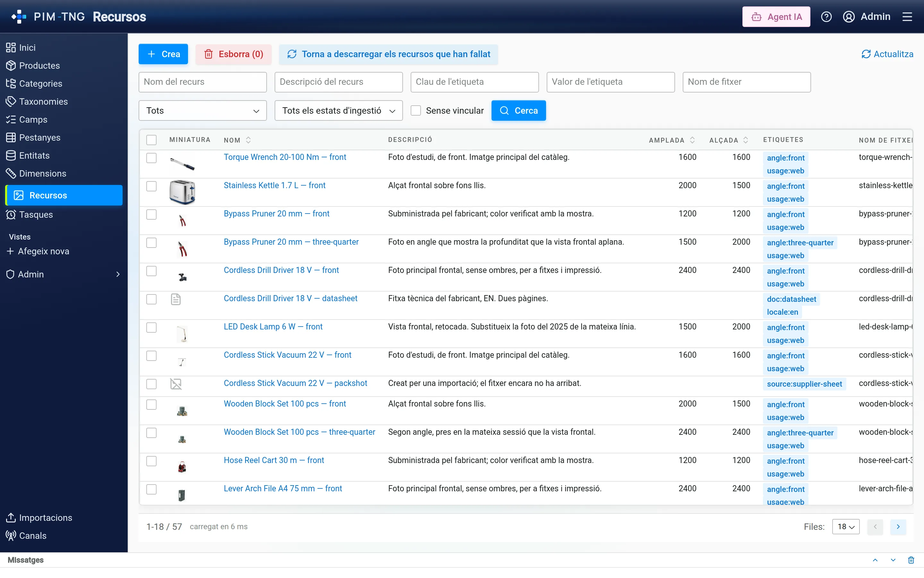This screenshot has height=578, width=924.
Task: Click the Cerca search button
Action: pyautogui.click(x=518, y=110)
